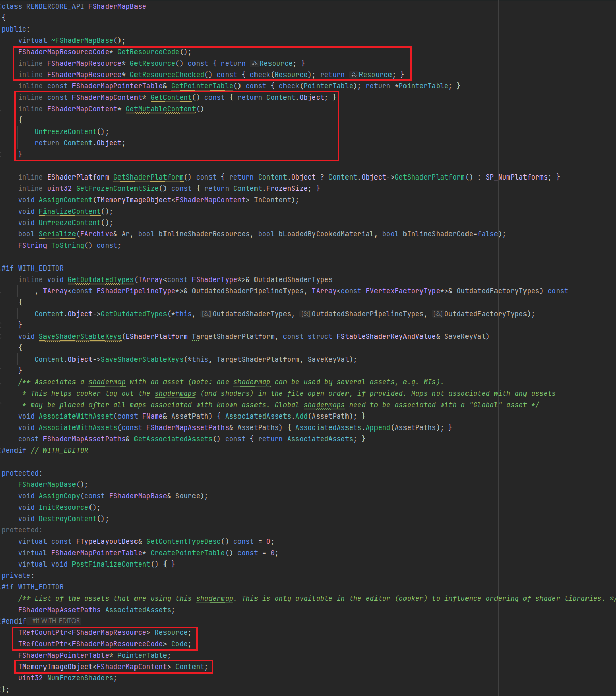Click the TMemoryImageObject type in Content member declaration
Image resolution: width=616 pixels, height=696 pixels.
point(55,667)
